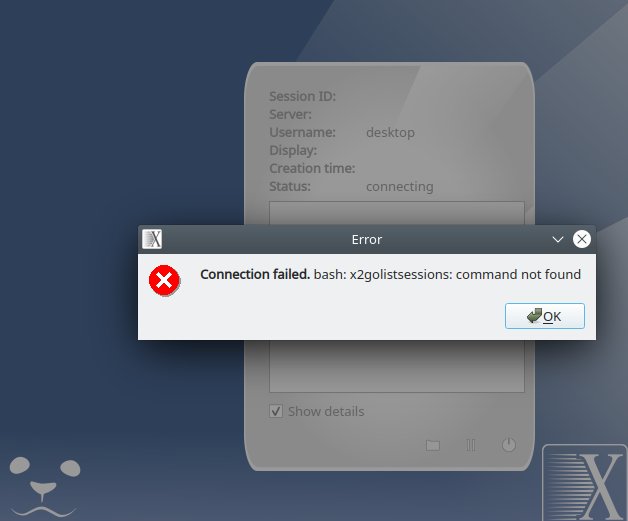The image size is (628, 521).
Task: Click the Session ID label
Action: [302, 97]
